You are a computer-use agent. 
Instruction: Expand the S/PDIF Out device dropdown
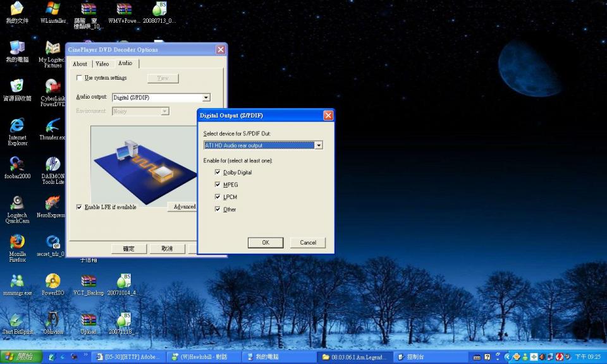point(319,145)
